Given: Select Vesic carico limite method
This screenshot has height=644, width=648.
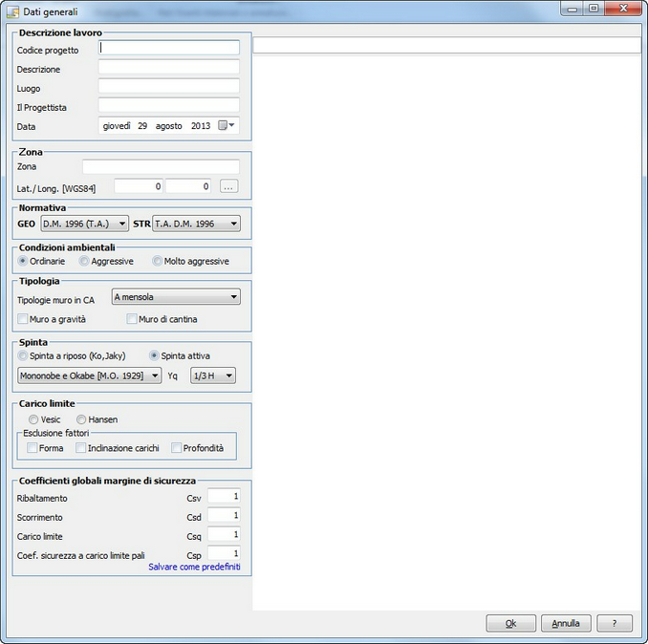Looking at the screenshot, I should click(x=33, y=419).
